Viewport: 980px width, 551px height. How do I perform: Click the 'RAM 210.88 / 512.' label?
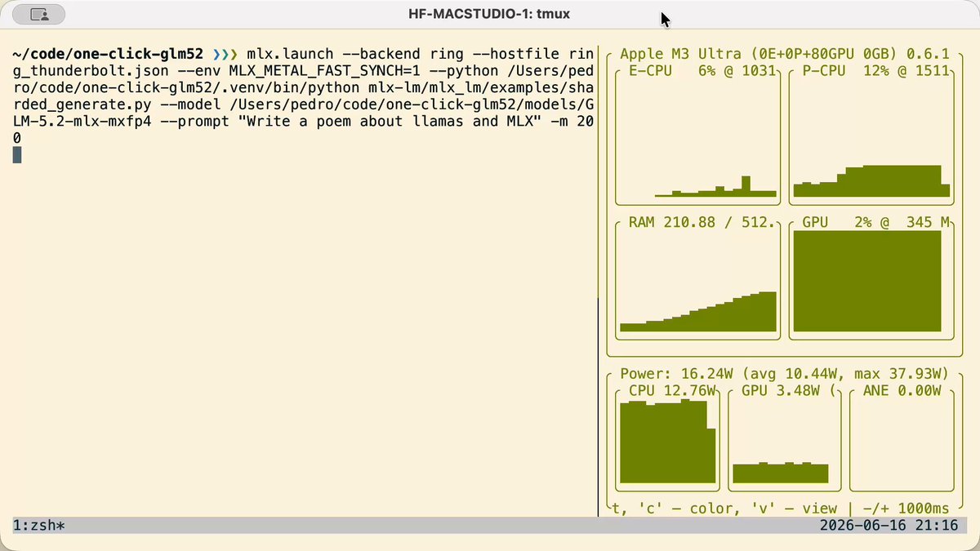702,222
